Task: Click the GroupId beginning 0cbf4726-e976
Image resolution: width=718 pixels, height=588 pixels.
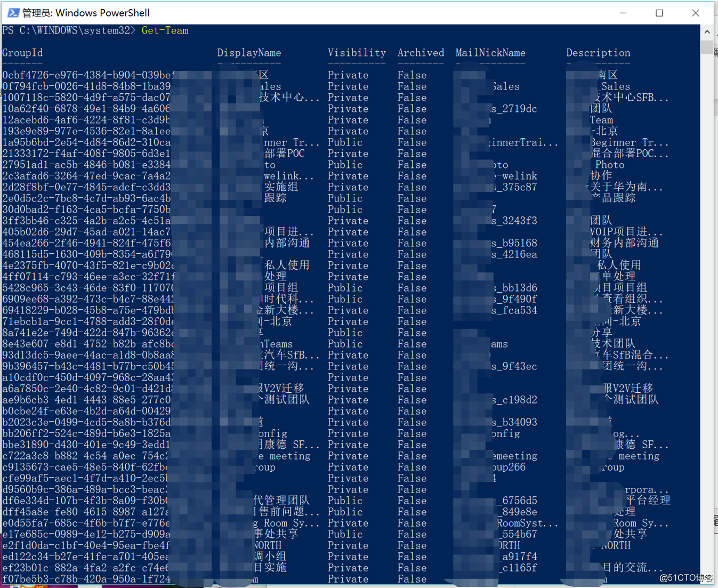Action: (88, 75)
